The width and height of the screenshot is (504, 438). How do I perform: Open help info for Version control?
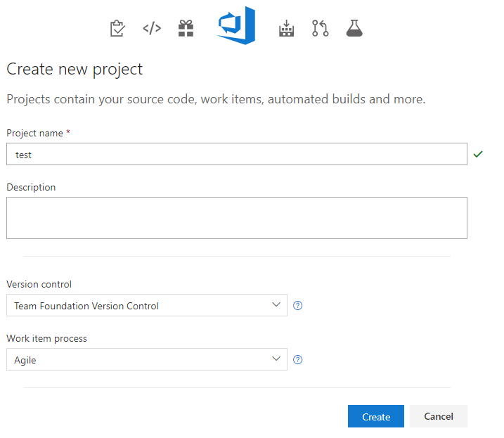(297, 306)
